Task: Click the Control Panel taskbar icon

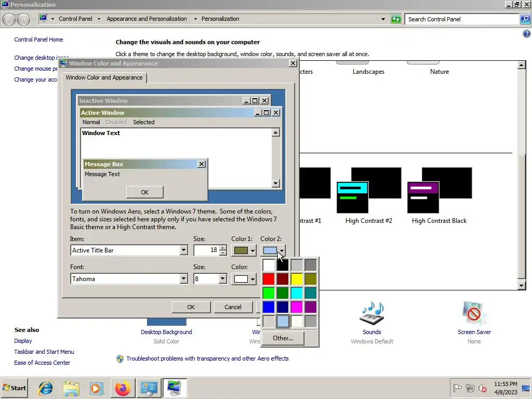Action: click(x=149, y=388)
